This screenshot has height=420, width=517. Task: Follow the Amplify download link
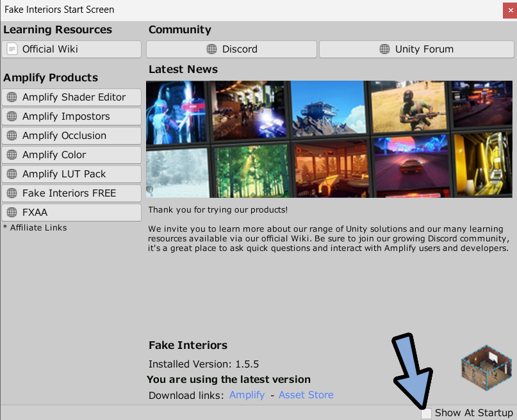(247, 395)
